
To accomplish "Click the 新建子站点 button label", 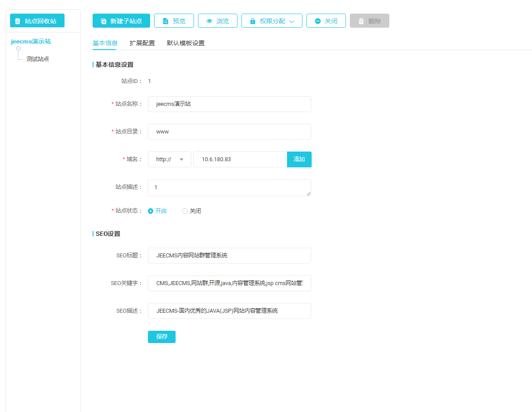I will pyautogui.click(x=126, y=21).
